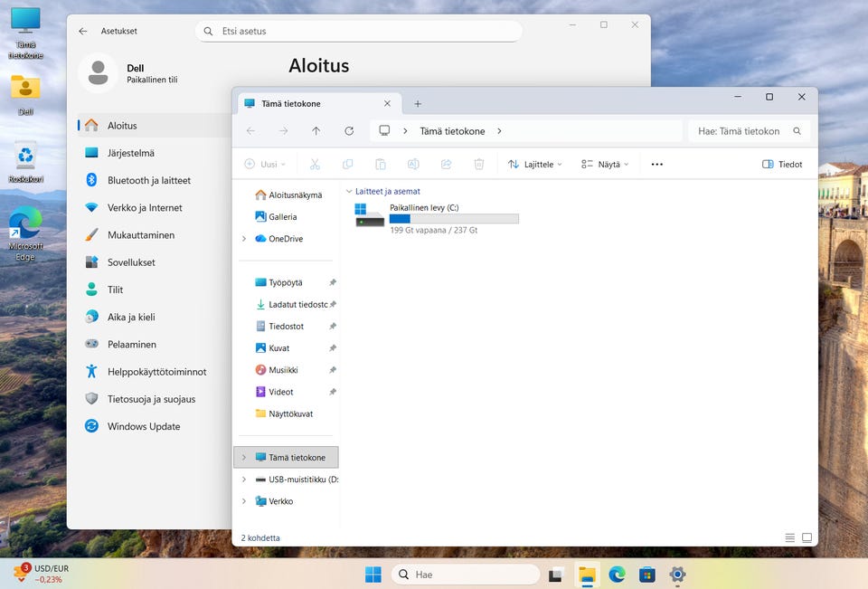Viewport: 868px width, 589px height.
Task: Click the Cut scissors icon in Explorer toolbar
Action: 315,164
